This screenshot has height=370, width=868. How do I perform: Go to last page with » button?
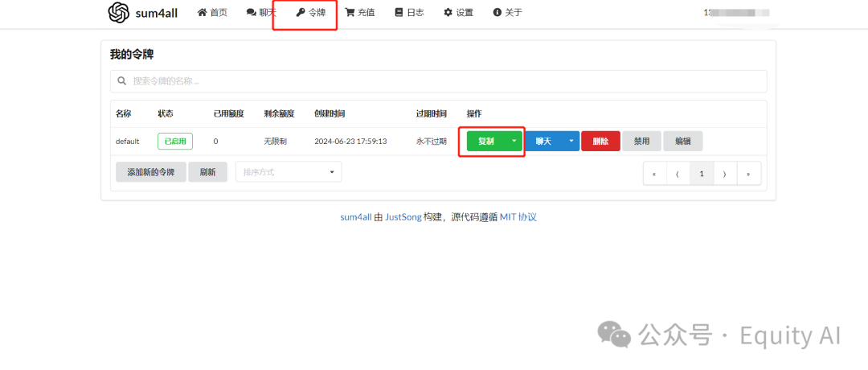tap(749, 174)
